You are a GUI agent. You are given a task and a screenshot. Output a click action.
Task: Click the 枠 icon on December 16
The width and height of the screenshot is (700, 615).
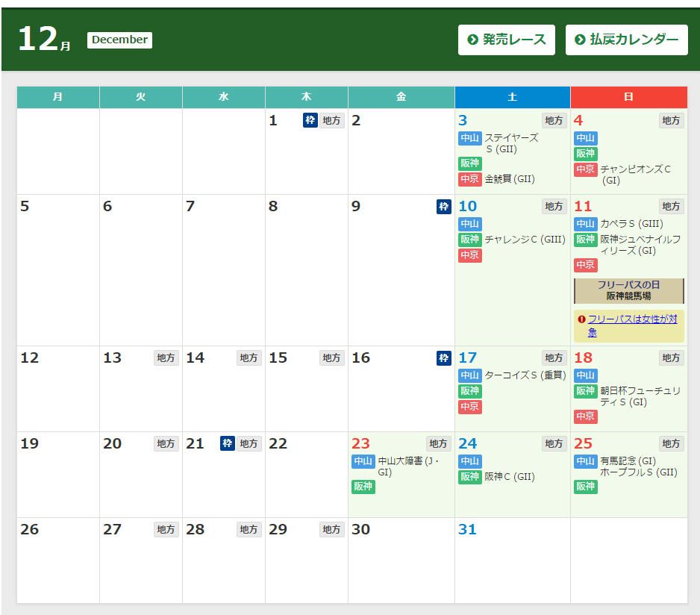point(443,358)
